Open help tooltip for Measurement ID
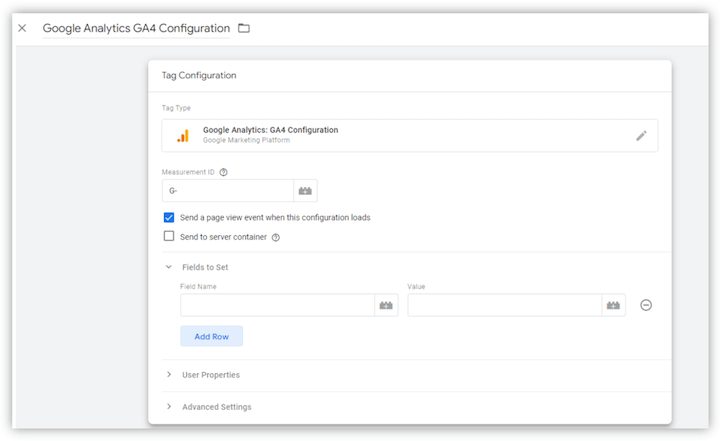 223,172
